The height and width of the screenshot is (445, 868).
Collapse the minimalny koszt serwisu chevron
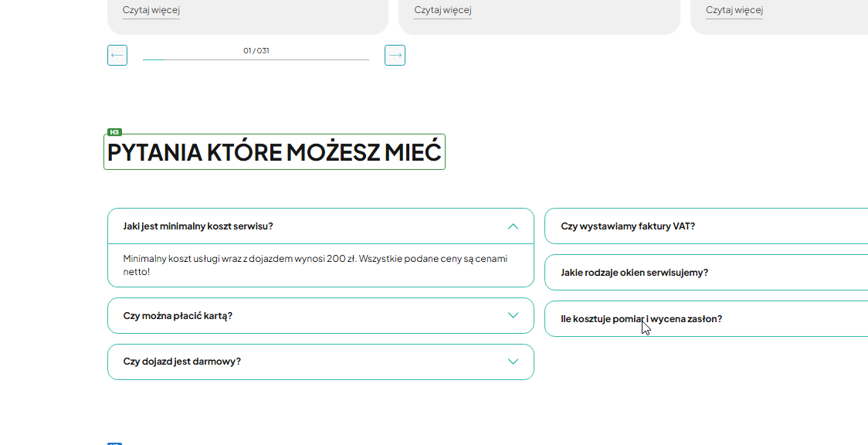coord(513,226)
